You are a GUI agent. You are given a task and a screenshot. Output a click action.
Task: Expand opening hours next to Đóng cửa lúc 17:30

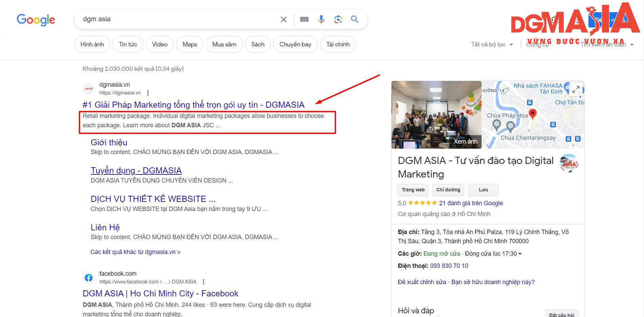(520, 254)
